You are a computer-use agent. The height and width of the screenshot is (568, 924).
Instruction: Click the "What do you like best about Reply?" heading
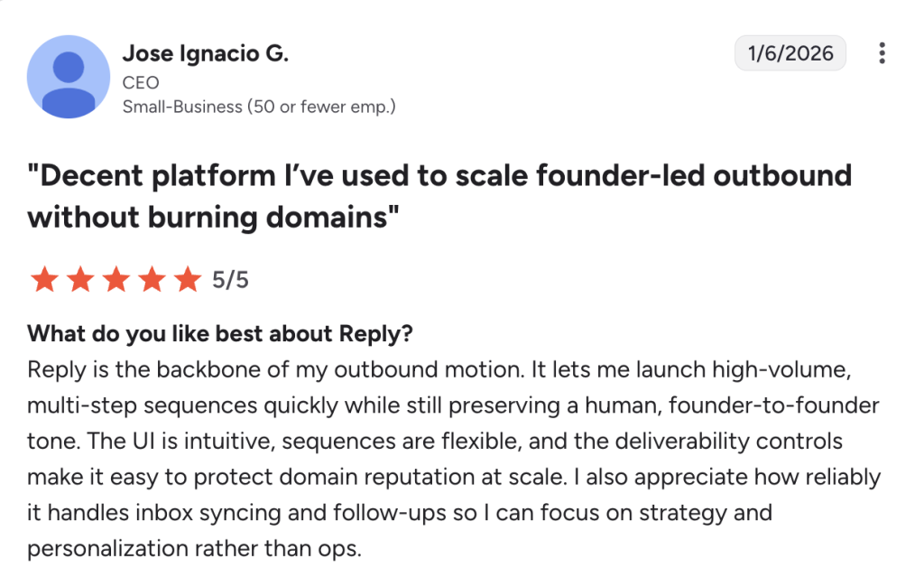[220, 334]
